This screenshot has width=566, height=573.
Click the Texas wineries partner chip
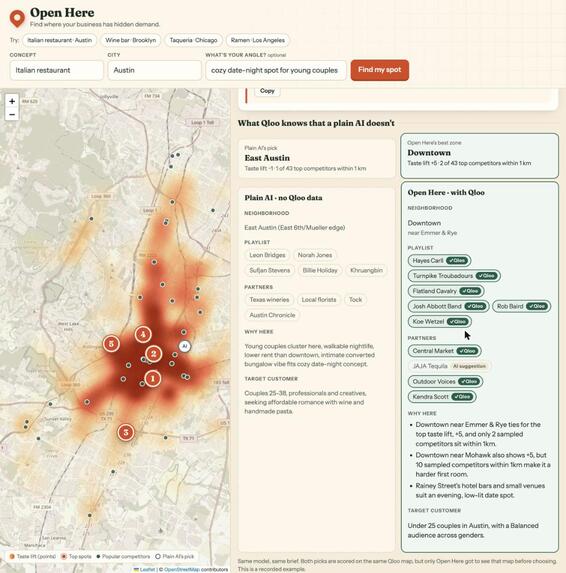[269, 300]
